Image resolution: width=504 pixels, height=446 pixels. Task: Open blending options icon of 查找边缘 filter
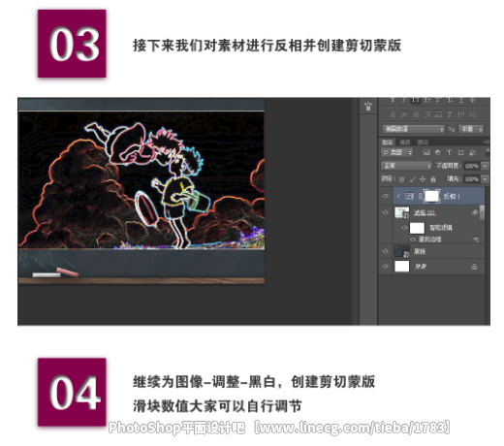476,239
